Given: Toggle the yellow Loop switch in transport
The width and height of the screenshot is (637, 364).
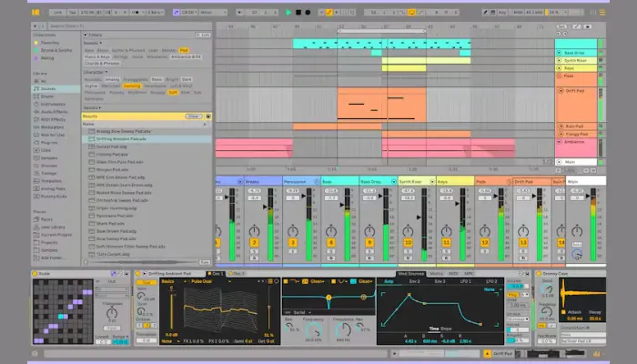Looking at the screenshot, I should (411, 13).
